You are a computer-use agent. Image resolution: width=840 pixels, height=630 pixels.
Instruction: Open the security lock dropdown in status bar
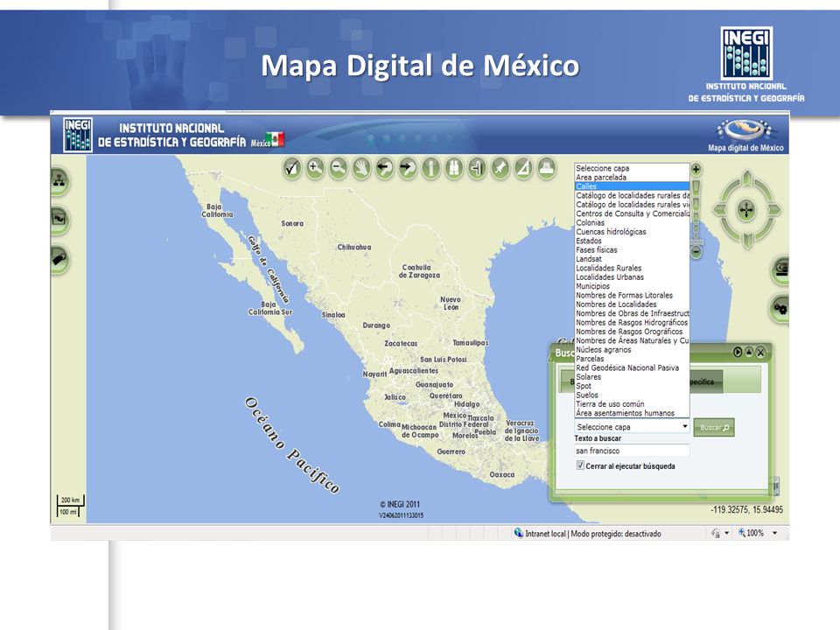coord(726,533)
